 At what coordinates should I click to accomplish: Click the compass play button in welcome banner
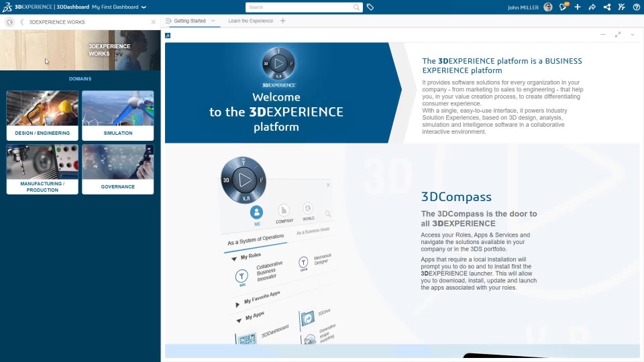coord(278,64)
